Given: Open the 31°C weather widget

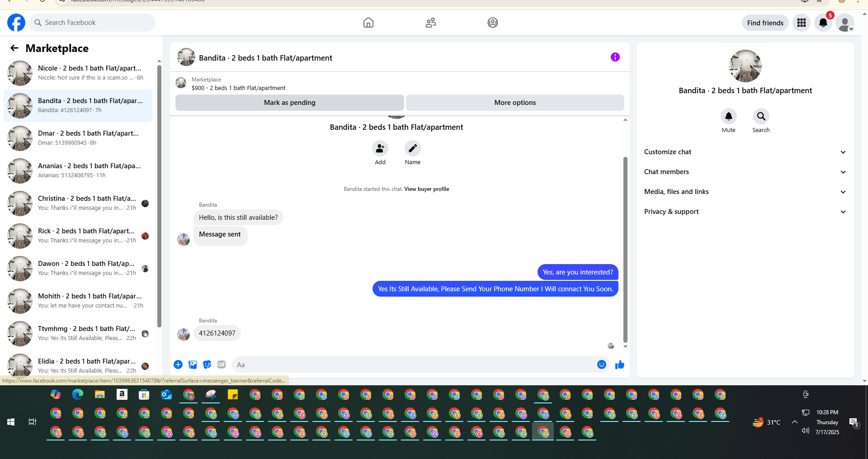Looking at the screenshot, I should 766,422.
